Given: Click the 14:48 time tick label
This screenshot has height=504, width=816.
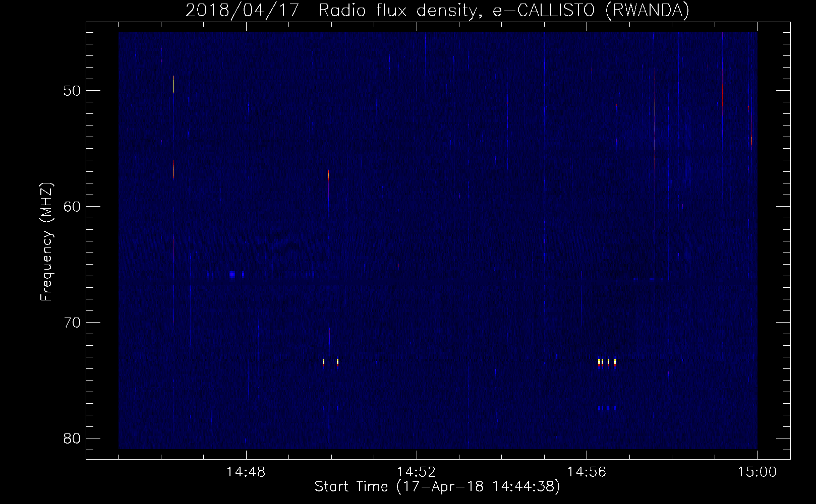Looking at the screenshot, I should click(x=246, y=472).
